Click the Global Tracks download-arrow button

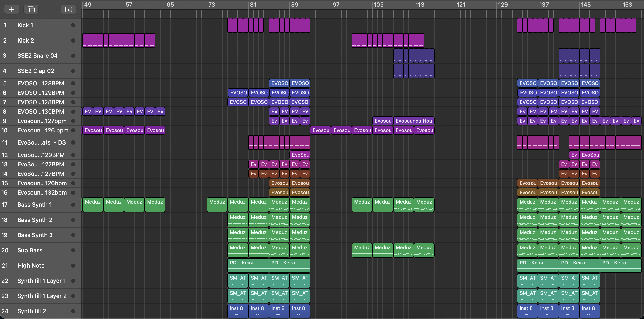point(68,10)
